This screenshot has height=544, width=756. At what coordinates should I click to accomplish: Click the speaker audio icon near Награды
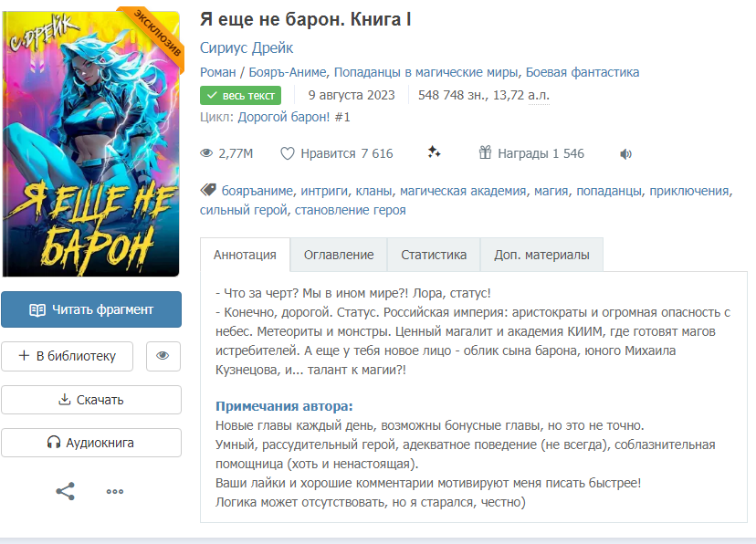(x=625, y=153)
